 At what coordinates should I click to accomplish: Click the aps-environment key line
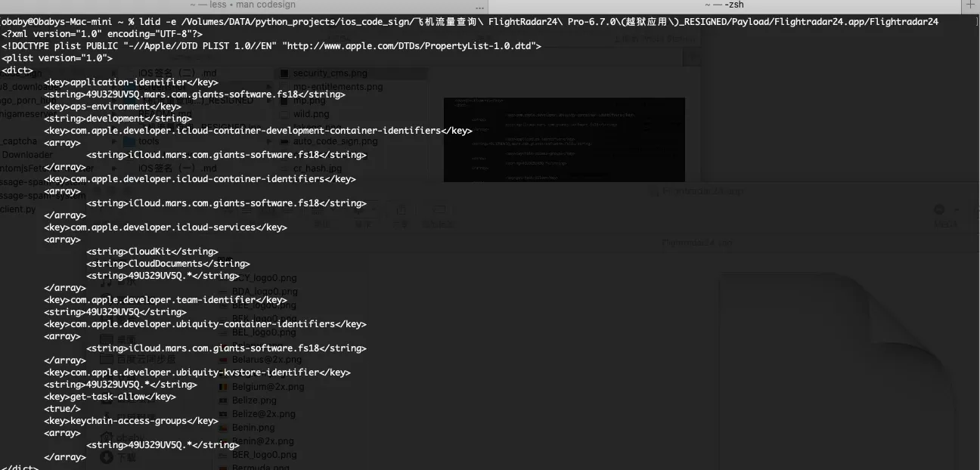coord(113,107)
